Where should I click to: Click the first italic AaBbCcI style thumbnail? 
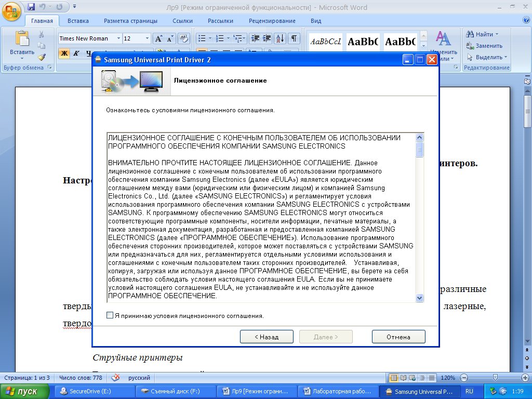click(326, 42)
